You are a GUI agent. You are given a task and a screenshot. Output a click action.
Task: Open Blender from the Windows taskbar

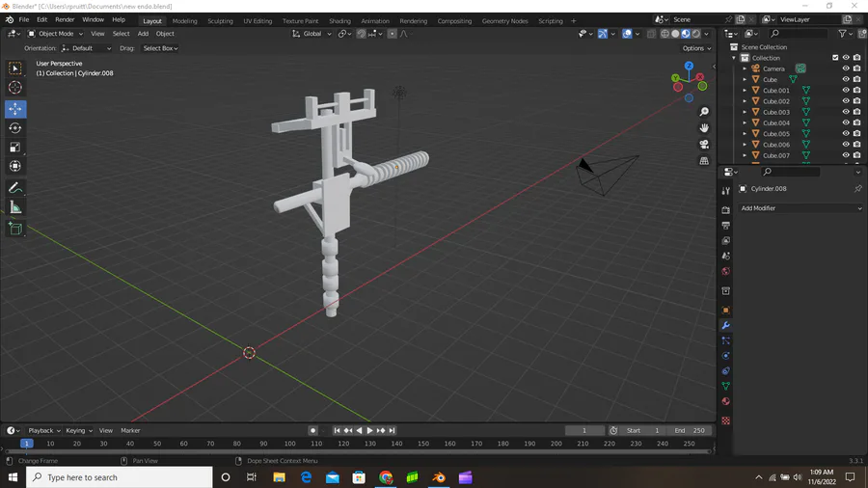(x=439, y=477)
